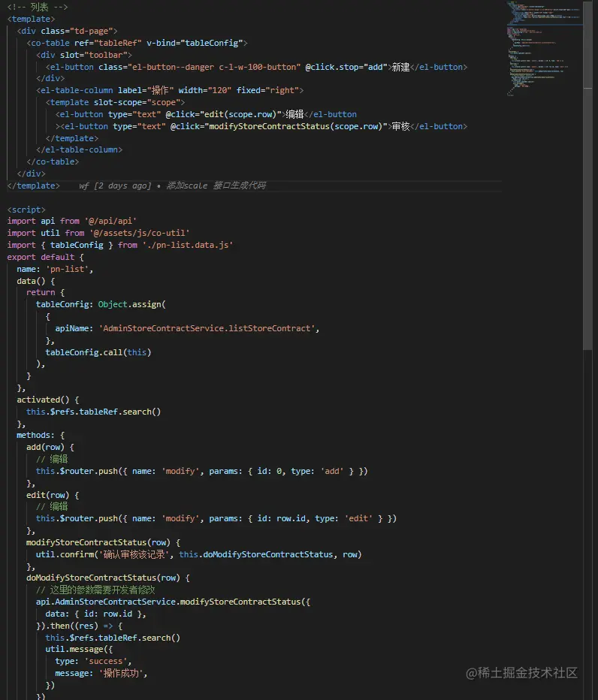Image resolution: width=598 pixels, height=700 pixels.
Task: Click the '新建' el-button line
Action: [x=257, y=68]
